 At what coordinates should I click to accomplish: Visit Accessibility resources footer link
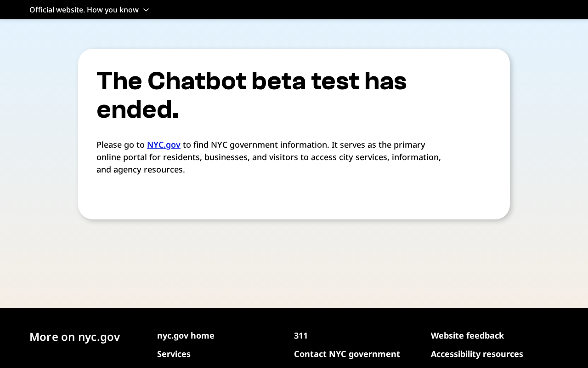click(477, 354)
